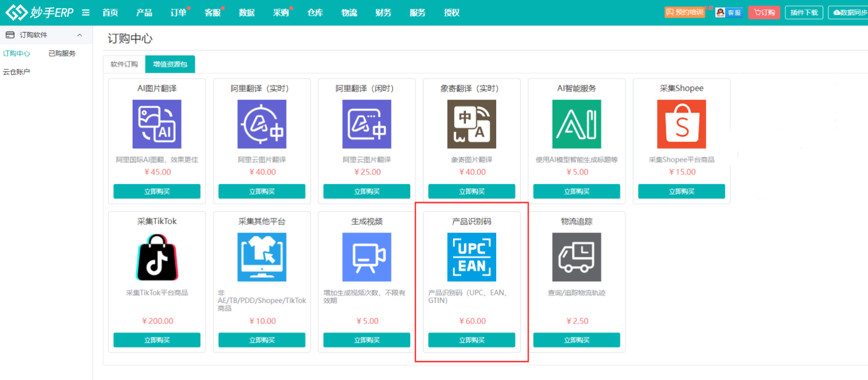868x380 pixels.
Task: Open the 首页 menu
Action: (110, 13)
